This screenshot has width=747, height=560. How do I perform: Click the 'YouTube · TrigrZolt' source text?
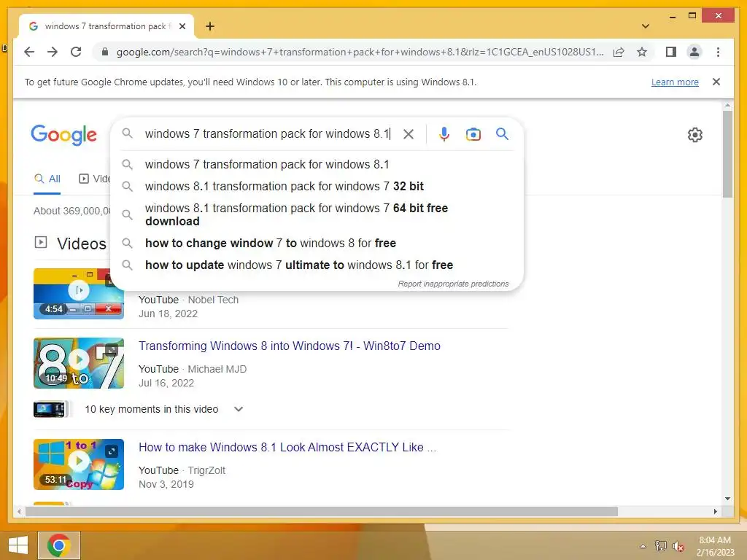182,470
